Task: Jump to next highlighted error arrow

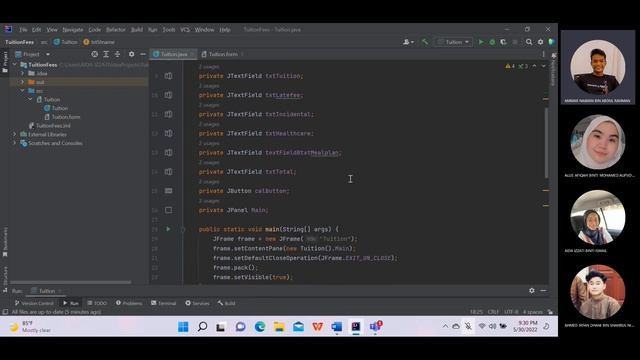Action: (x=543, y=66)
